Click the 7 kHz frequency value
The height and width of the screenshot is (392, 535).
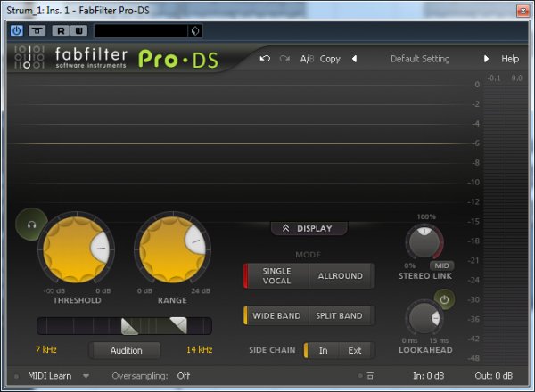tap(46, 349)
